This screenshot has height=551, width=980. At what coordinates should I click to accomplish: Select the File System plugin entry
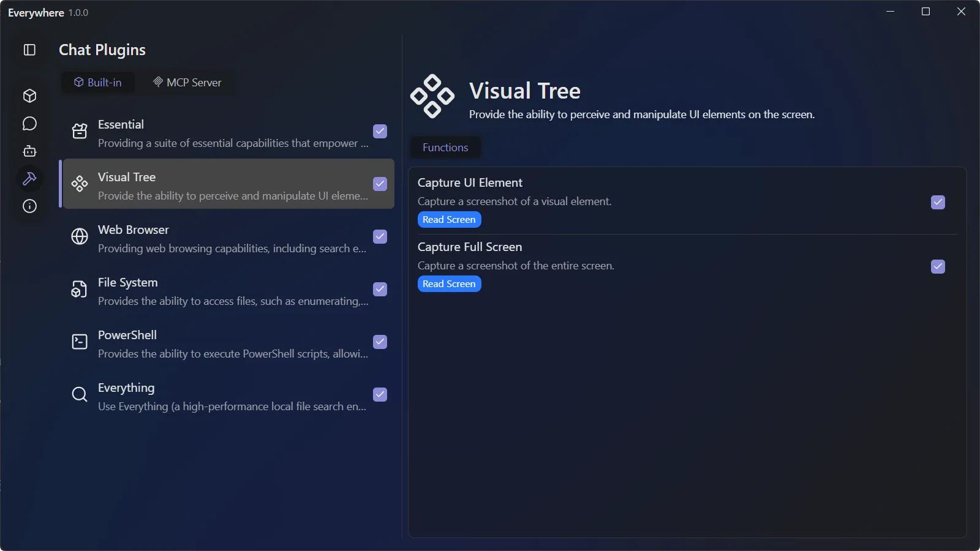227,290
